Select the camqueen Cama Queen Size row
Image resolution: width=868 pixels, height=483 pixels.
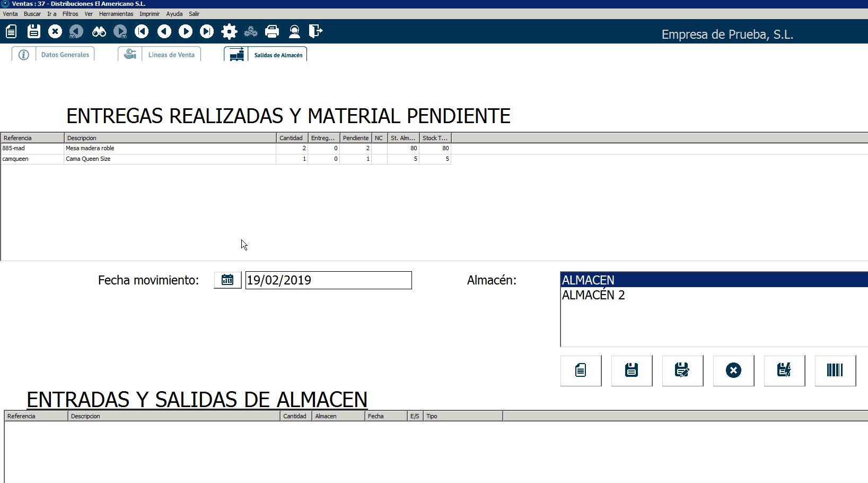coord(88,159)
